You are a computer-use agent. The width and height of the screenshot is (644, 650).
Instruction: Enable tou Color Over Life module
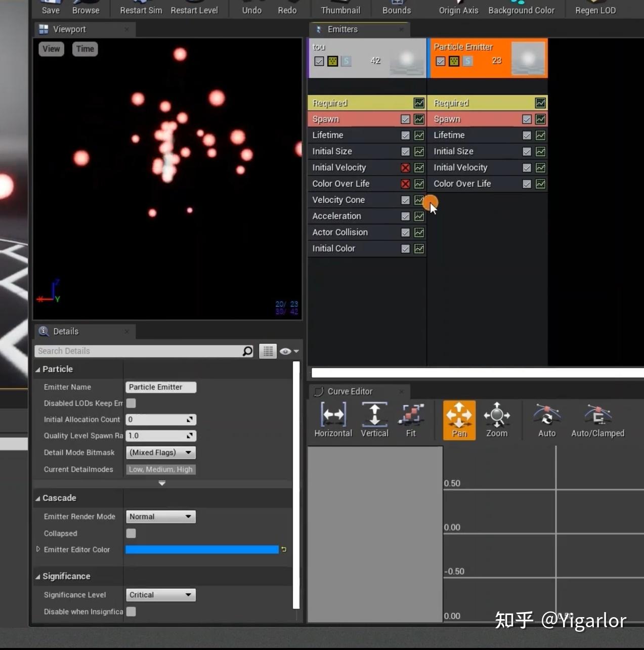(x=405, y=184)
